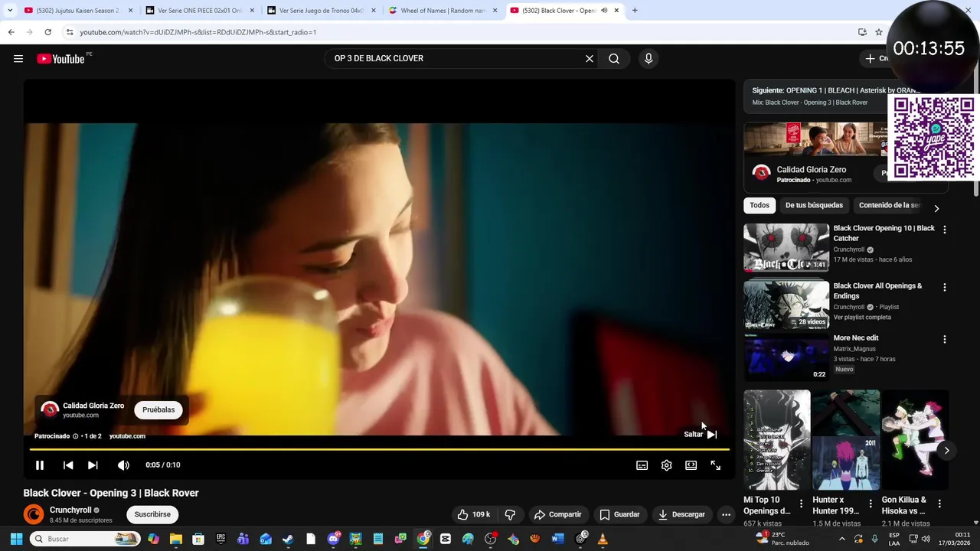Seek on the yellow ad progress bar
Image resolution: width=980 pixels, height=551 pixels.
[x=379, y=449]
